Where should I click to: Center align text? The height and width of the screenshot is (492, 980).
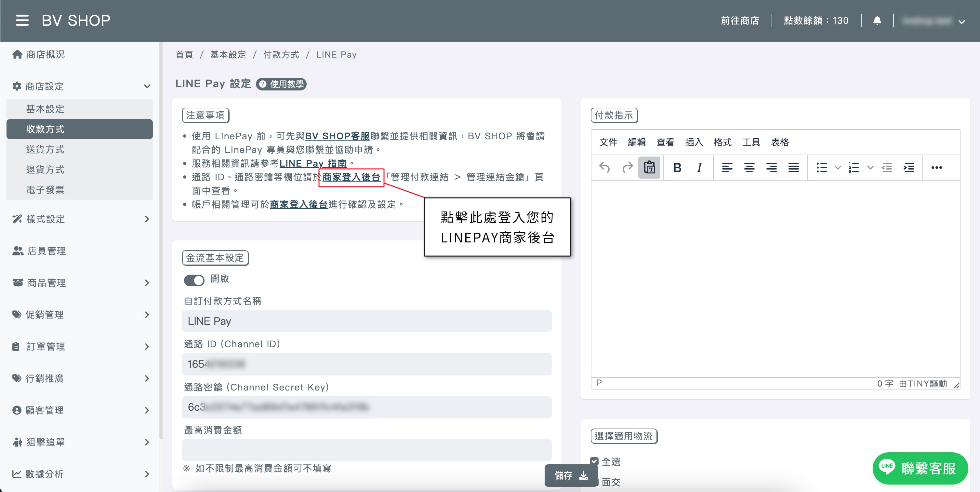(x=749, y=167)
